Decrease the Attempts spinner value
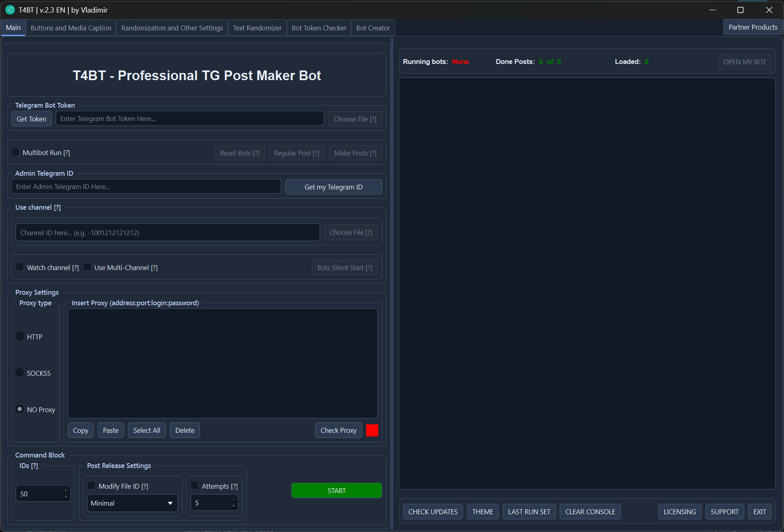Image resolution: width=784 pixels, height=532 pixels. pyautogui.click(x=234, y=506)
